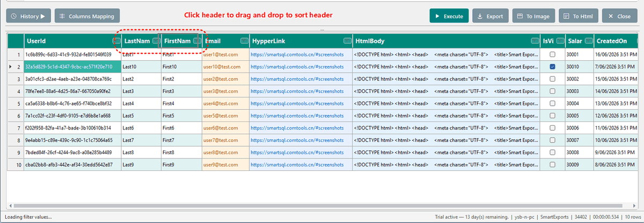Select the UserId cell starting cba02bb8
The height and width of the screenshot is (223, 644).
tap(72, 164)
